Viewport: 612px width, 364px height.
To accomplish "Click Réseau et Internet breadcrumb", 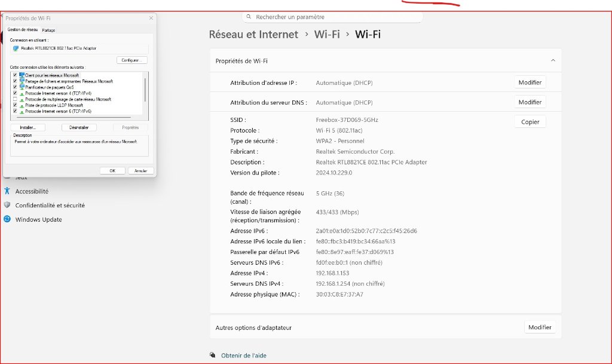I will (253, 34).
